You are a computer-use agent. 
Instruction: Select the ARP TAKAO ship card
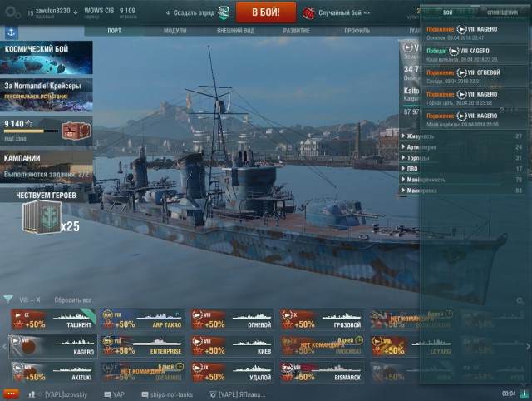click(143, 319)
